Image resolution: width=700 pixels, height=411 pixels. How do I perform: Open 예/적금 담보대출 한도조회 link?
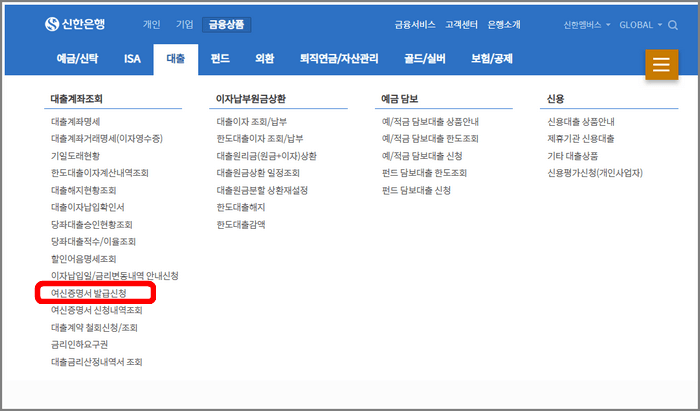tap(430, 139)
